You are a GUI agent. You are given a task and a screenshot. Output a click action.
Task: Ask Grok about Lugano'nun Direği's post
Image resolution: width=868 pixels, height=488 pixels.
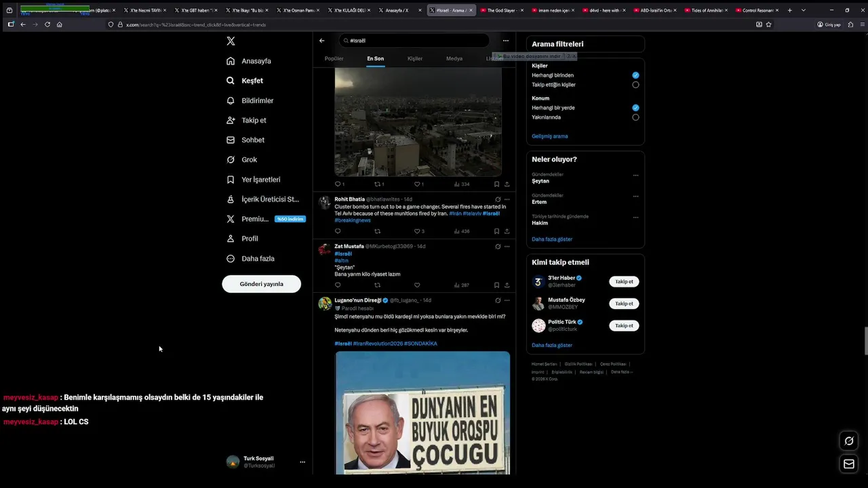(x=498, y=300)
